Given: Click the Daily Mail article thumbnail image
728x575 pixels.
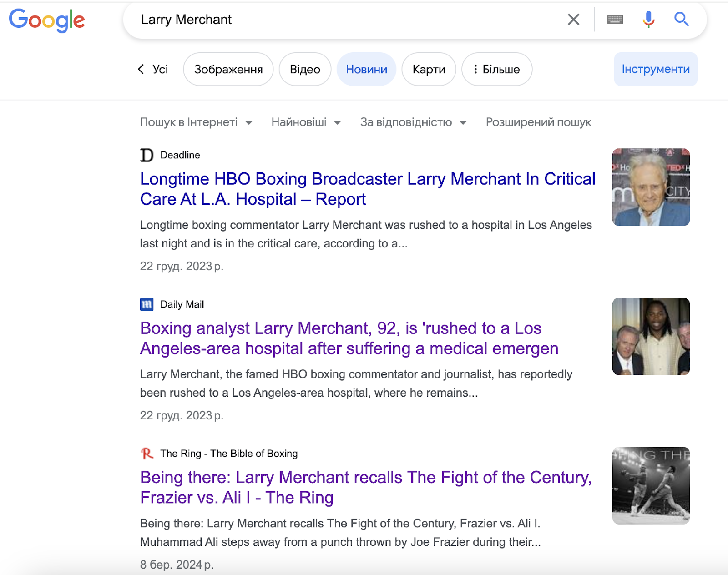Looking at the screenshot, I should 651,336.
